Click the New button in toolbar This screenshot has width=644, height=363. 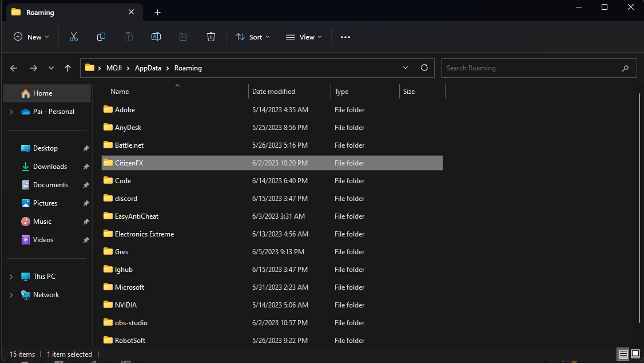pos(31,37)
